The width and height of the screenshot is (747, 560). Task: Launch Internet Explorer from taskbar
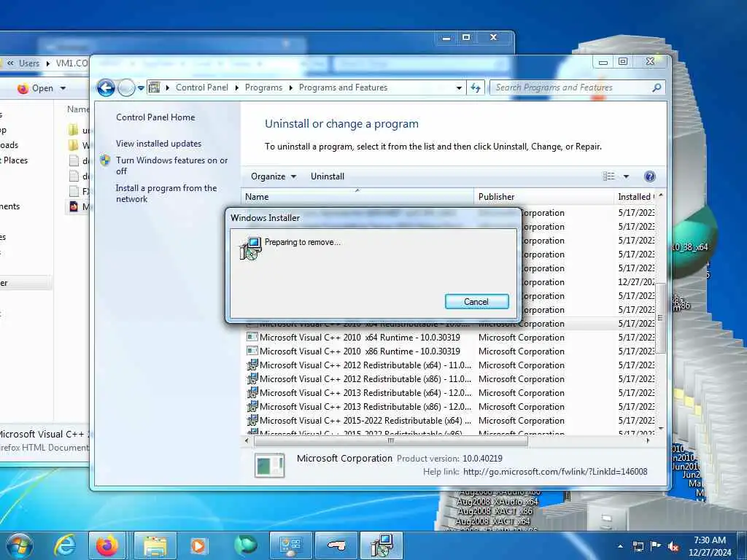pyautogui.click(x=65, y=545)
